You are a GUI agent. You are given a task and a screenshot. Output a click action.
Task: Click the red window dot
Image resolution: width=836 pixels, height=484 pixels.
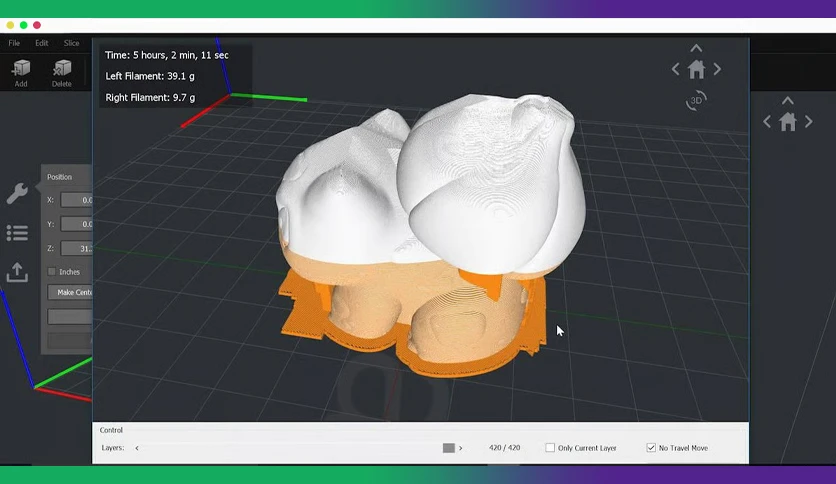point(37,25)
